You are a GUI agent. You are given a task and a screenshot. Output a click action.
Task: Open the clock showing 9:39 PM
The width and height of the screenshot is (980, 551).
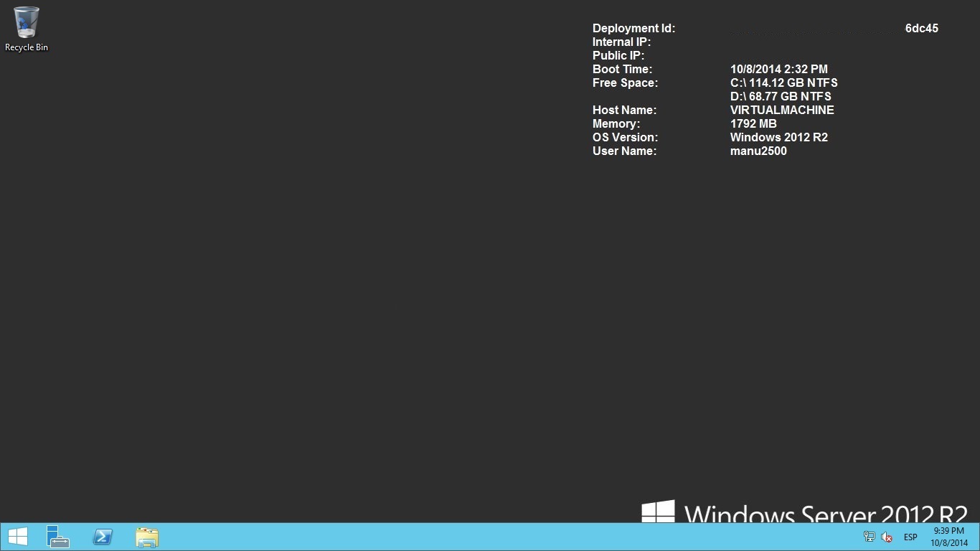click(950, 537)
